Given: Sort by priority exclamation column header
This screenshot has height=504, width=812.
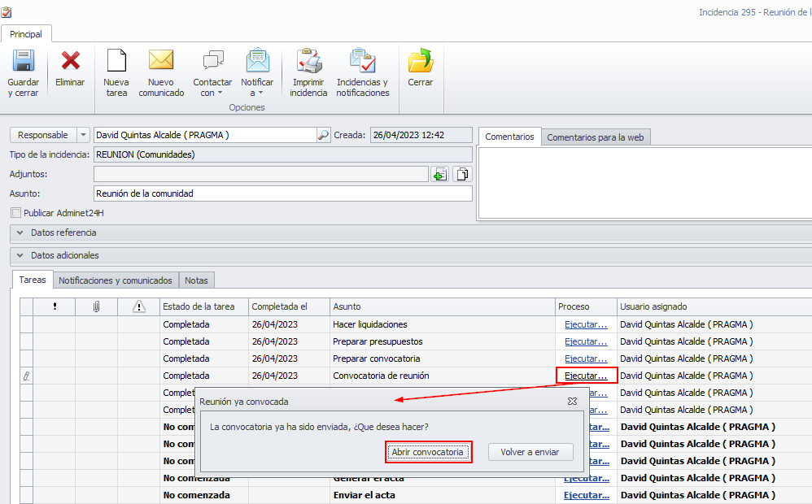Looking at the screenshot, I should click(x=55, y=306).
